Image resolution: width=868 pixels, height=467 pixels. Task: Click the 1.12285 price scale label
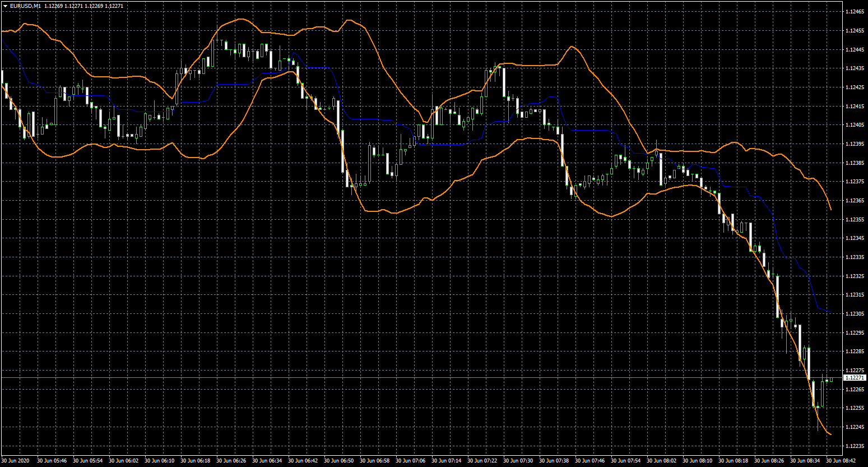854,351
